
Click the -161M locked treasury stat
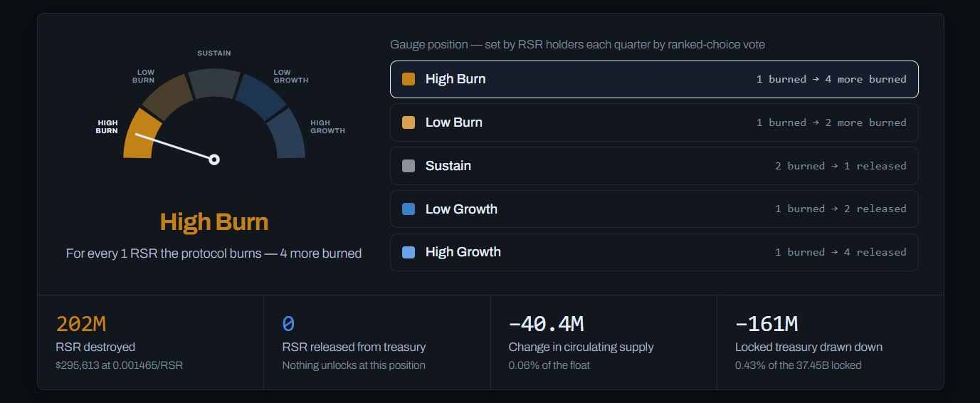pyautogui.click(x=831, y=342)
